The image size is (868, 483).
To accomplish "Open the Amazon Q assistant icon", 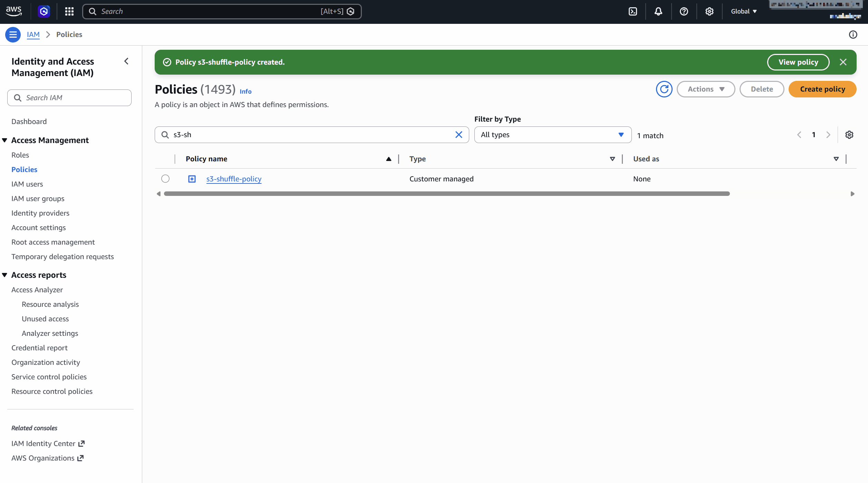I will point(44,11).
